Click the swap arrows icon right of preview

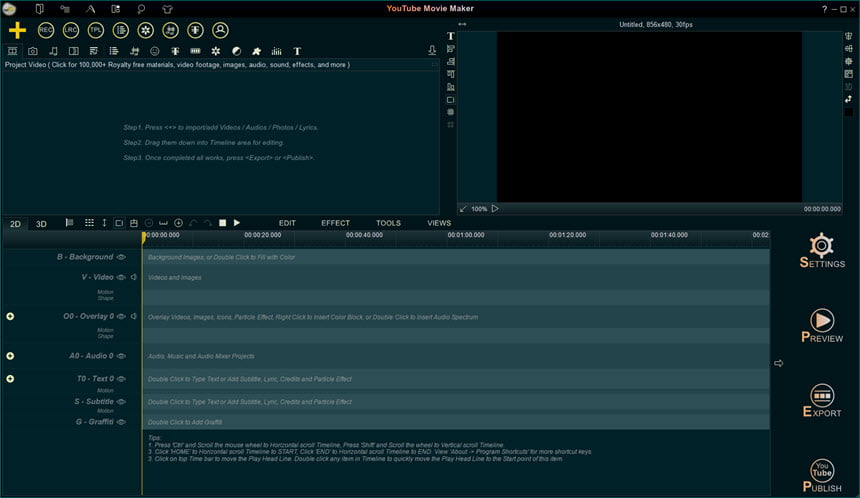(848, 99)
